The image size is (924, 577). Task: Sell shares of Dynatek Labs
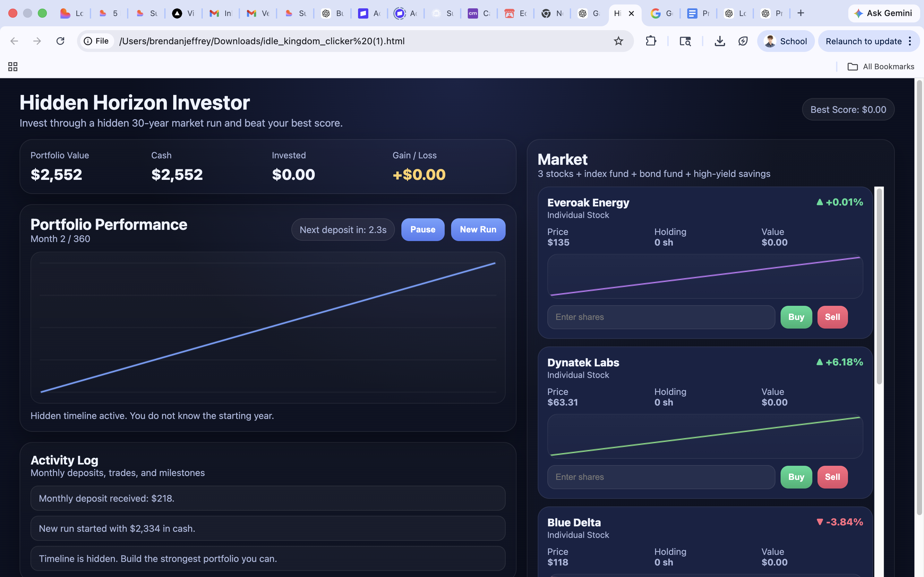click(832, 477)
